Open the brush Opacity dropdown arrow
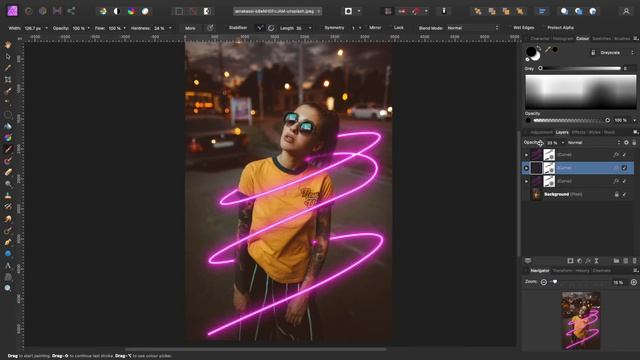 pyautogui.click(x=88, y=28)
